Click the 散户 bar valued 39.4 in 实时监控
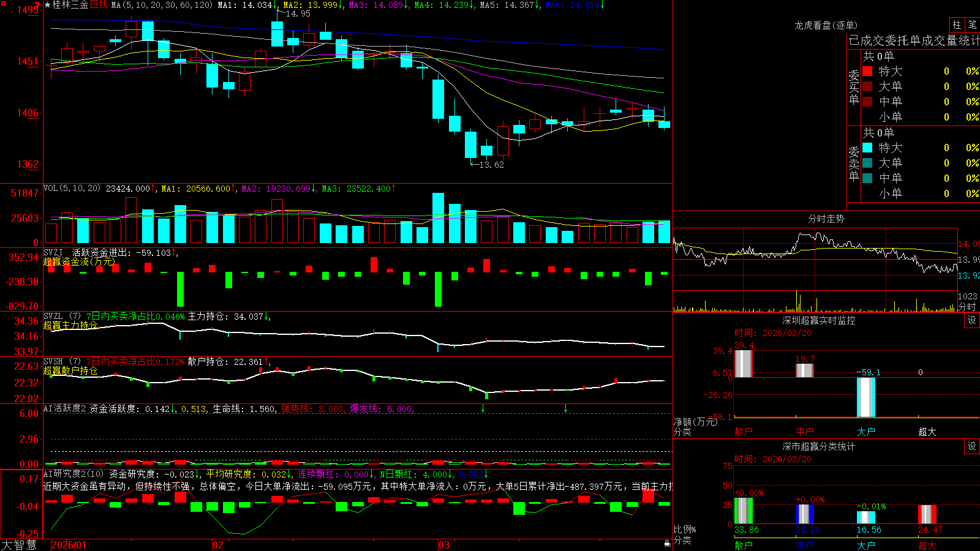The width and height of the screenshot is (980, 551). [743, 363]
